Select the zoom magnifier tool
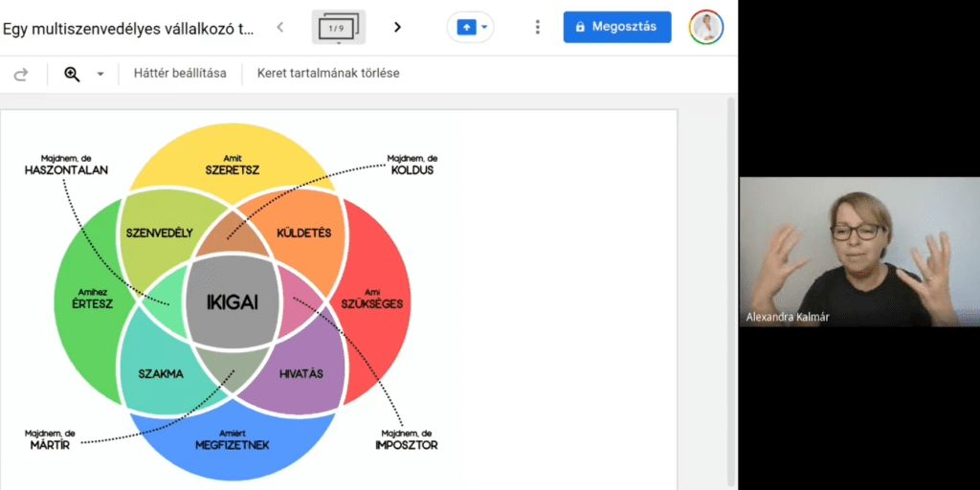The image size is (980, 490). point(72,74)
